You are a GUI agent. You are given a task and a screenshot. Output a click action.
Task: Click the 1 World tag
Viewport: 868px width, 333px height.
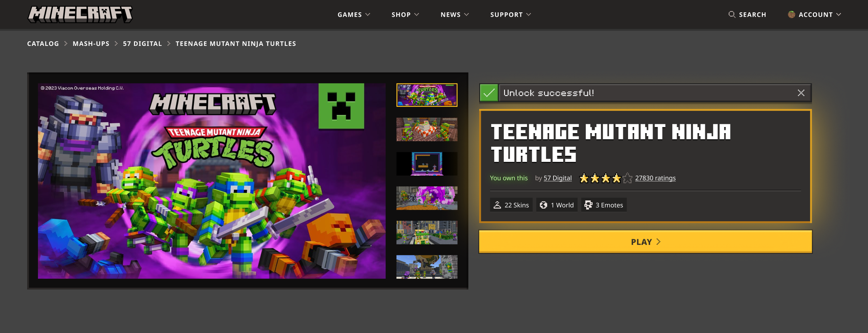pos(557,205)
